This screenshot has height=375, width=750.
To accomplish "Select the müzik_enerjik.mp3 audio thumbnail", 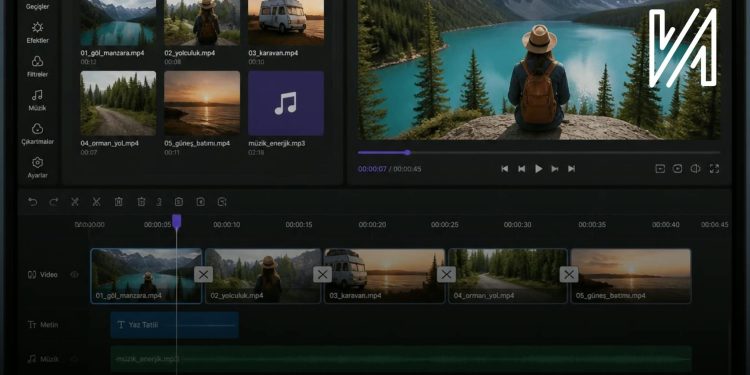I will pyautogui.click(x=286, y=103).
